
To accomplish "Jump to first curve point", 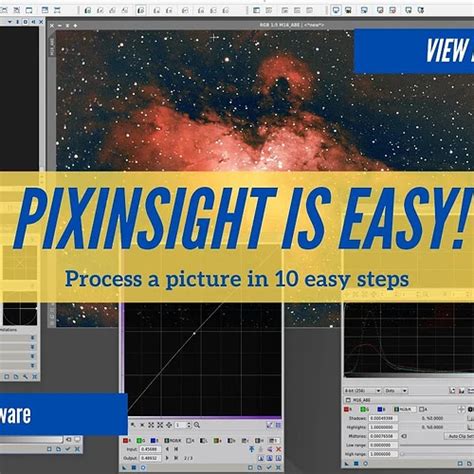I will click(x=176, y=449).
